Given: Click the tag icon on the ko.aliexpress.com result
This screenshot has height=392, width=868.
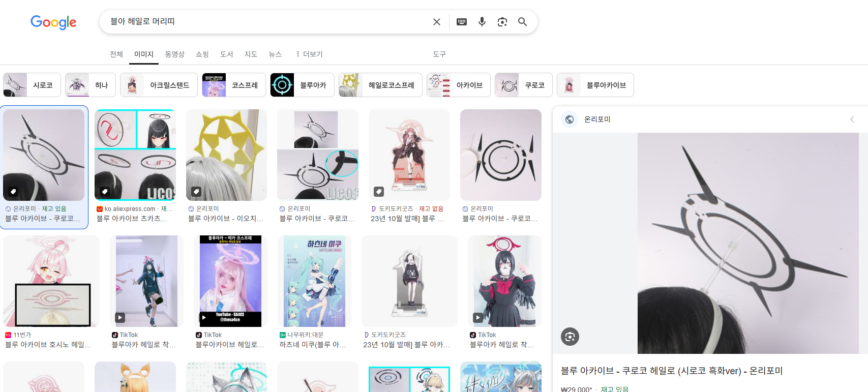Looking at the screenshot, I should point(105,192).
